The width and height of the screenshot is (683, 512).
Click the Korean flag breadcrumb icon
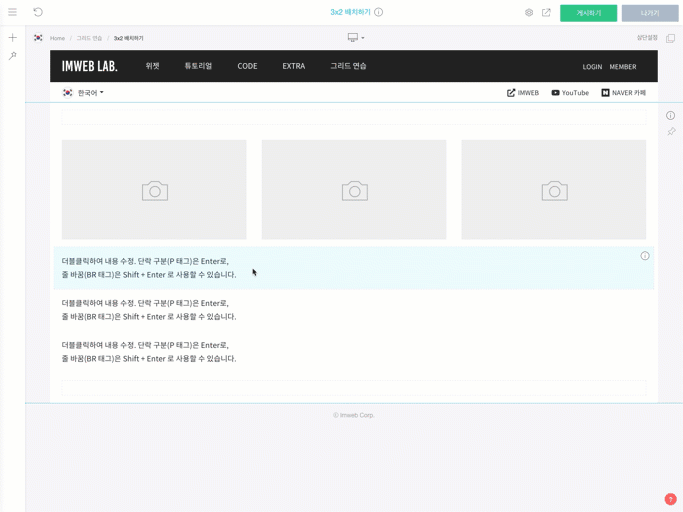(38, 38)
